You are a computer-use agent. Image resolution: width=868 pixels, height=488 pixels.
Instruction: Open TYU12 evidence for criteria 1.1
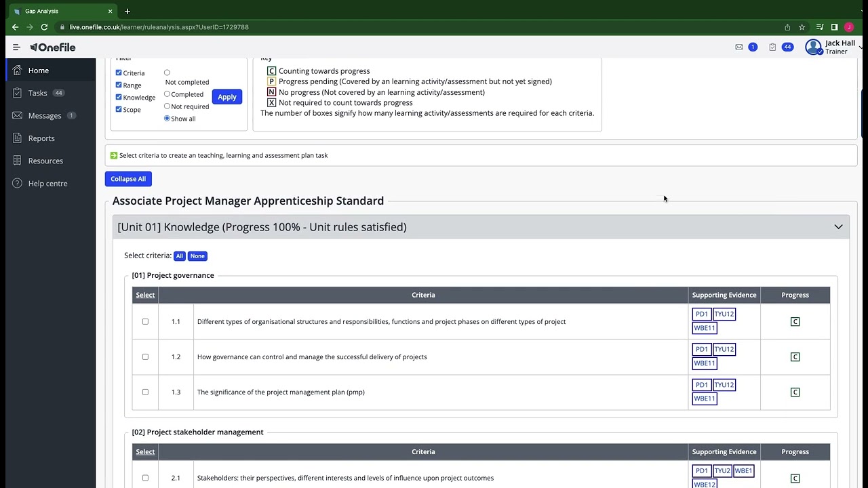tap(724, 314)
